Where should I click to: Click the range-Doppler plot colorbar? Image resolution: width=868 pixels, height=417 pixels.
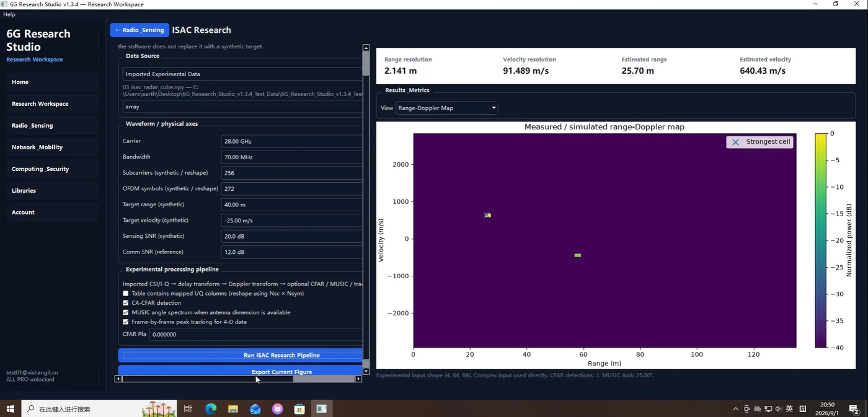click(821, 240)
